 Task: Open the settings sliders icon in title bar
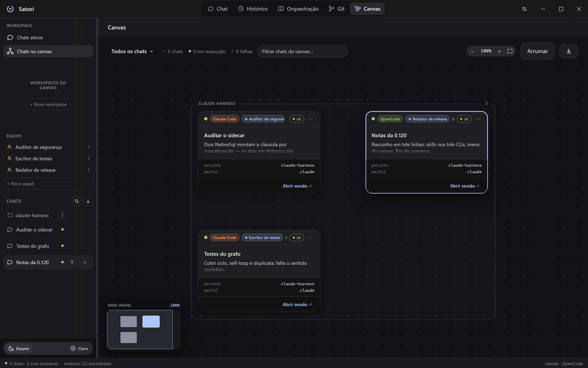tap(524, 9)
